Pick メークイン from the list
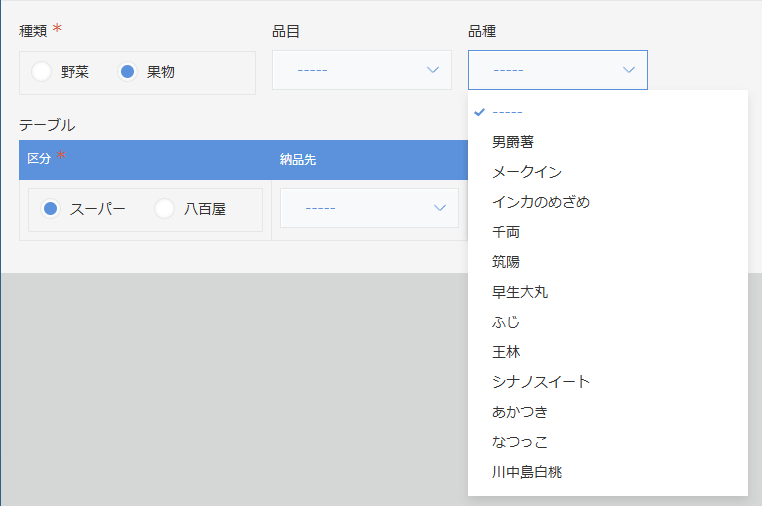Image resolution: width=762 pixels, height=506 pixels. pyautogui.click(x=526, y=172)
